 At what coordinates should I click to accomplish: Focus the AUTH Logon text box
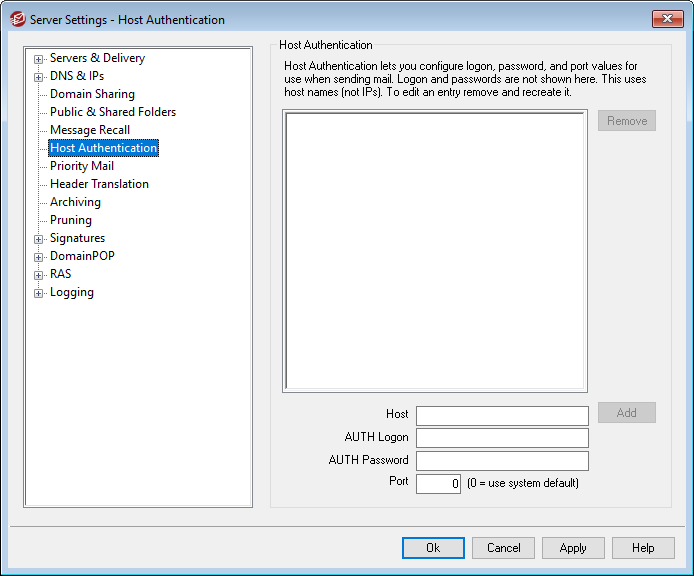coord(502,438)
